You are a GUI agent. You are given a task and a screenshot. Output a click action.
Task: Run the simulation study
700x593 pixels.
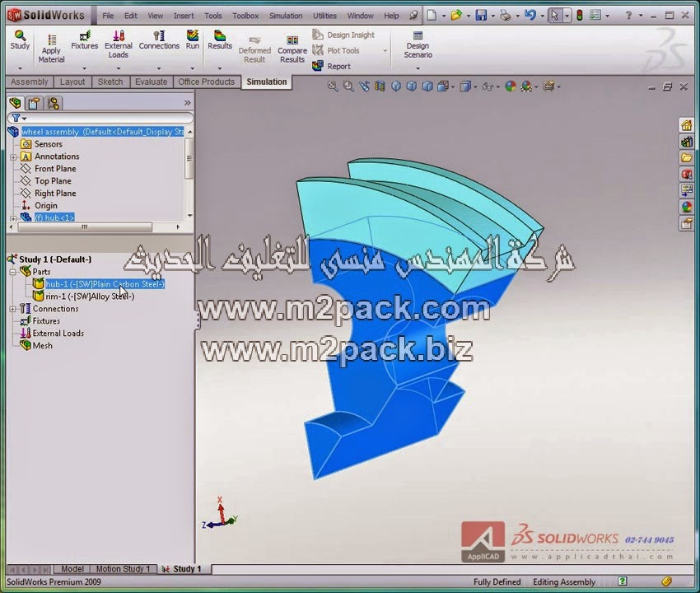click(x=193, y=40)
